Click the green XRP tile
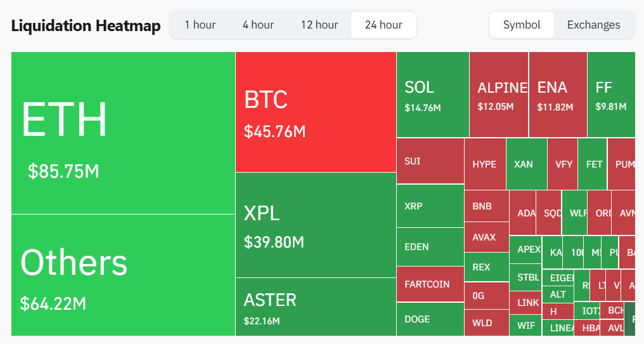The image size is (644, 344). click(430, 206)
